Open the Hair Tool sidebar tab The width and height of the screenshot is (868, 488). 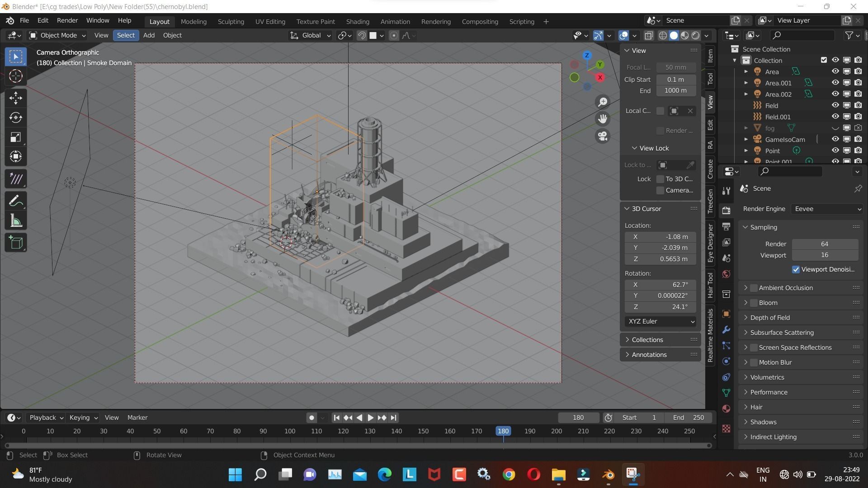point(710,285)
